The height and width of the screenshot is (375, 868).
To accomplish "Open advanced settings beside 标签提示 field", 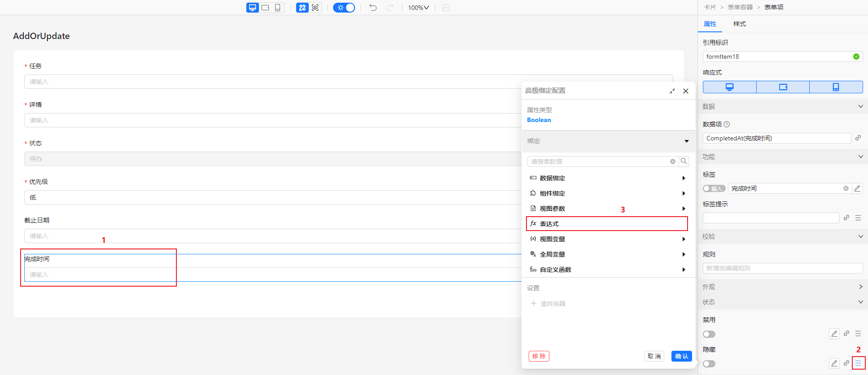I will pos(858,218).
